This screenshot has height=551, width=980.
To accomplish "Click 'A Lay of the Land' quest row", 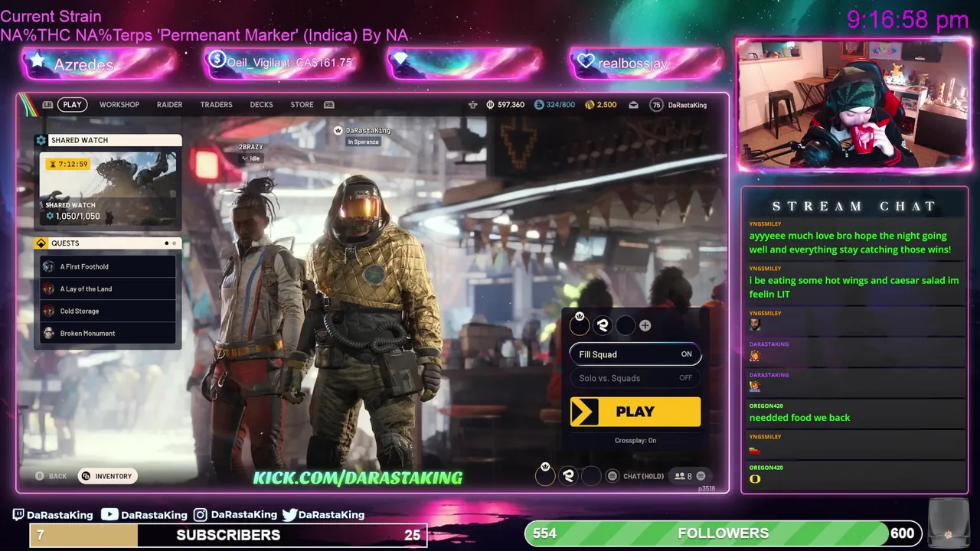I will [108, 289].
